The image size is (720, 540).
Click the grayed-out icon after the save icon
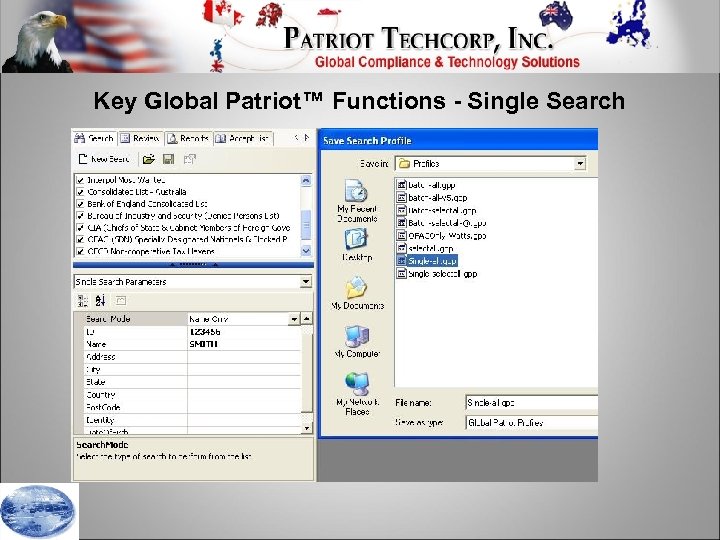pos(189,159)
